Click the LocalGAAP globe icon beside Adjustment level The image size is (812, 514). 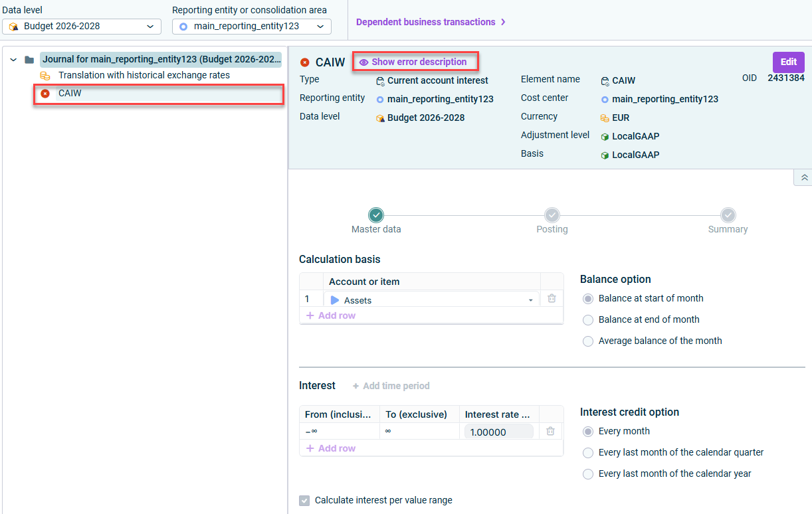[x=605, y=136]
